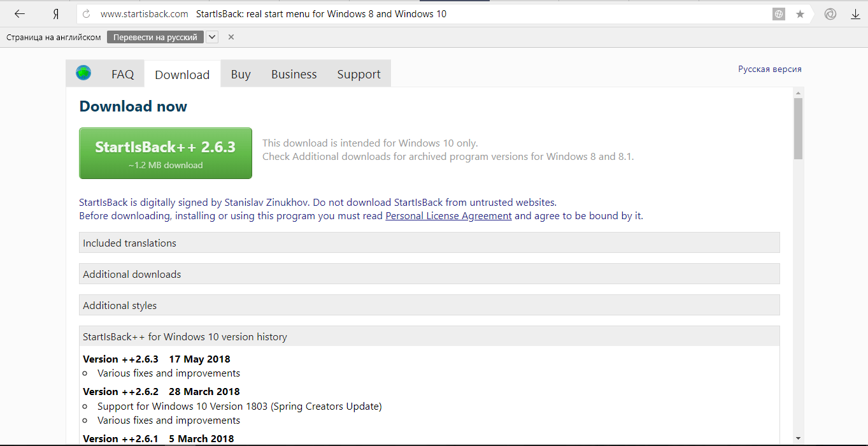Click 'Страница на английском' label
Viewport: 868px width, 446px height.
click(x=53, y=37)
